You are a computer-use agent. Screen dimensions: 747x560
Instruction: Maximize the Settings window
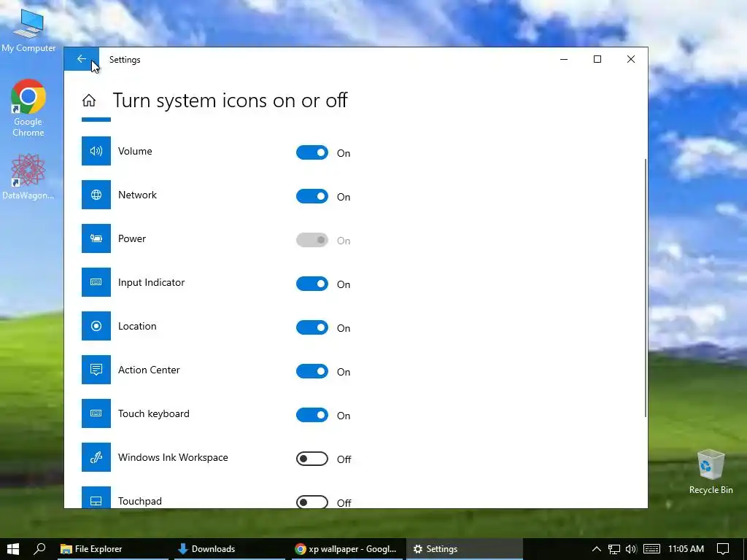point(597,59)
